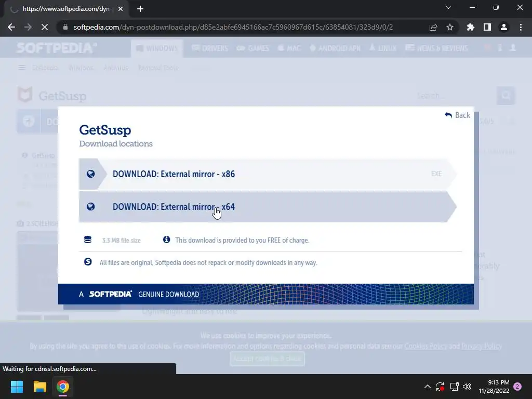Click the Accept cookies & close button

point(267,358)
